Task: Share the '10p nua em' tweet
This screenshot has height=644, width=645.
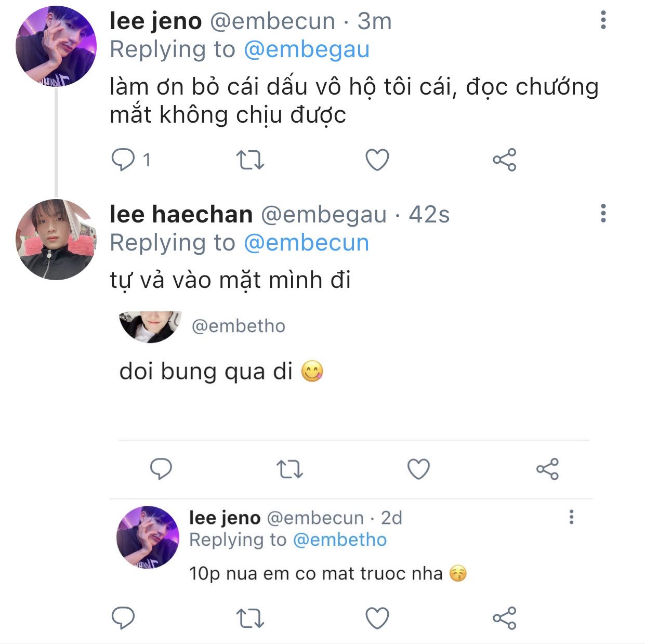Action: 504,618
